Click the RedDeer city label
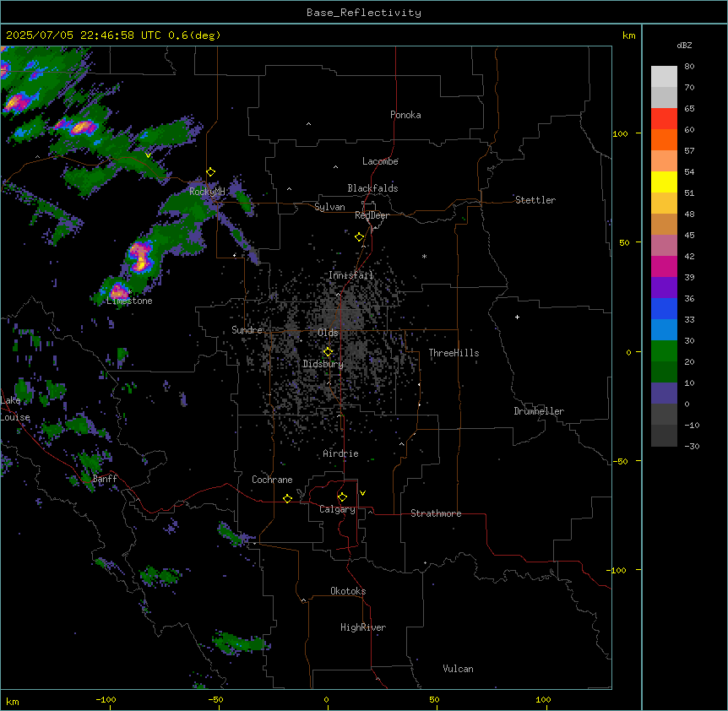The height and width of the screenshot is (711, 728). coord(372,215)
